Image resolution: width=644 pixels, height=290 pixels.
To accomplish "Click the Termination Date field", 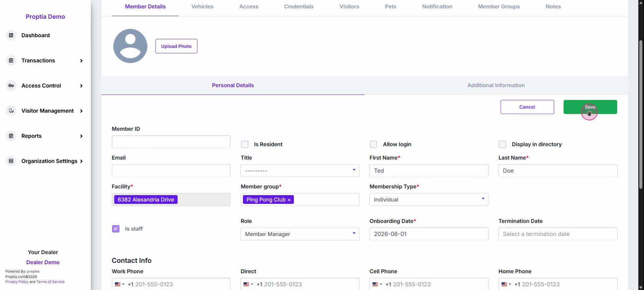I will (x=558, y=234).
